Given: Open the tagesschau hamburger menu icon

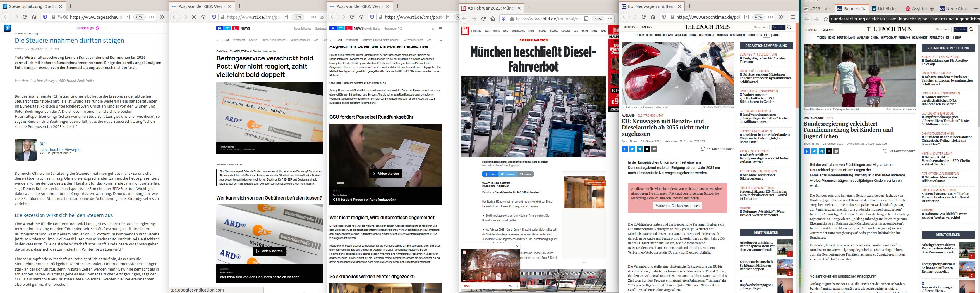Looking at the screenshot, I should click(x=167, y=28).
